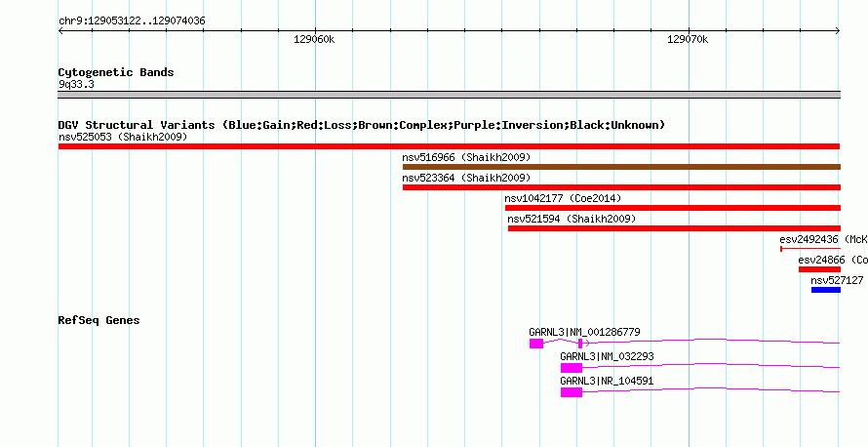Open the esv2492436 label

(x=824, y=239)
